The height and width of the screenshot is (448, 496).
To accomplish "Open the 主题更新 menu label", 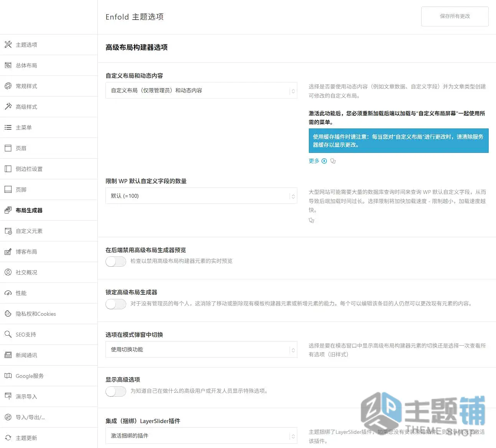I will tap(26, 438).
